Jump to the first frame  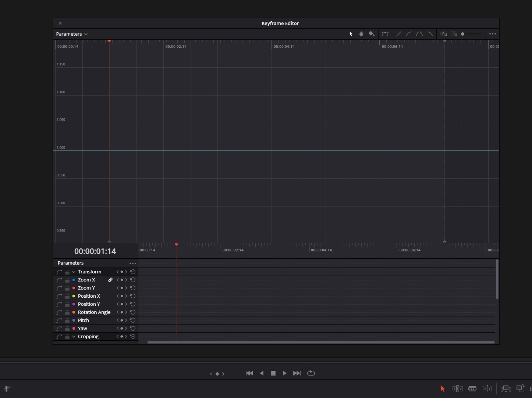pyautogui.click(x=249, y=373)
